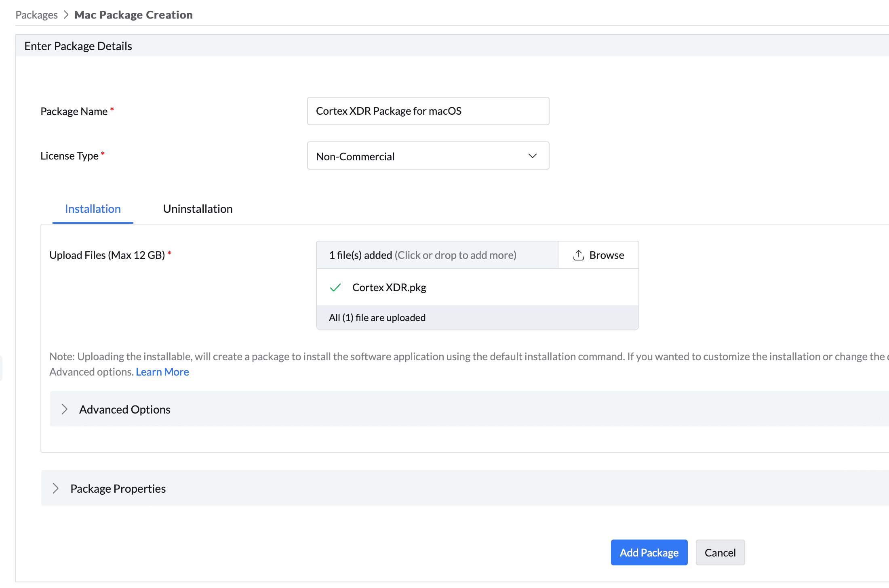Click the Upload Files (Max 12 GB) label

click(107, 255)
